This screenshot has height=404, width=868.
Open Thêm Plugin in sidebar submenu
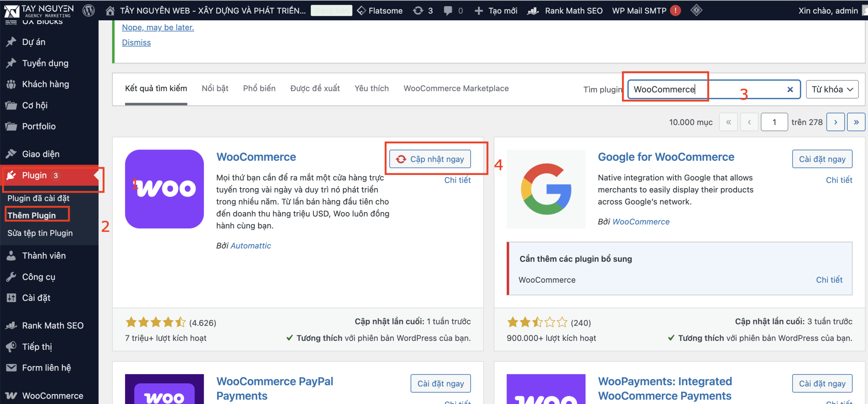[x=32, y=215]
